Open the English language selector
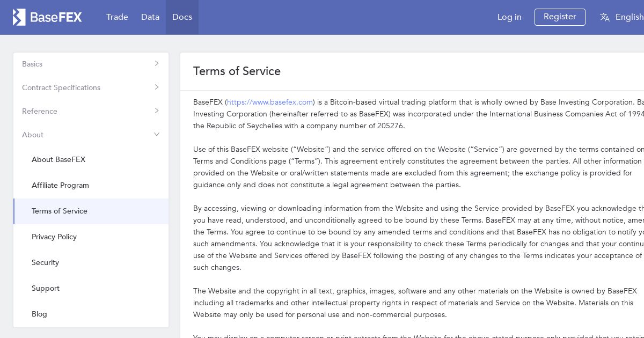This screenshot has height=338, width=644. [630, 17]
